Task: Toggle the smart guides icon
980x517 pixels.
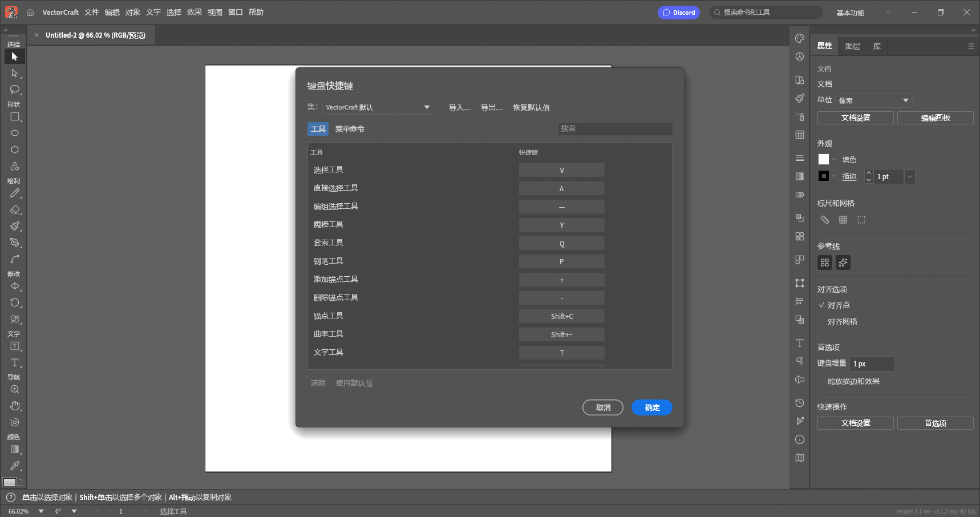Action: tap(843, 262)
